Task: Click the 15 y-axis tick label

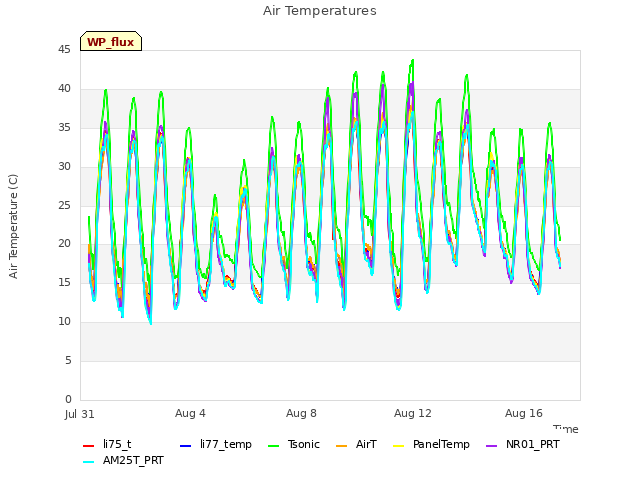Action: coord(64,282)
